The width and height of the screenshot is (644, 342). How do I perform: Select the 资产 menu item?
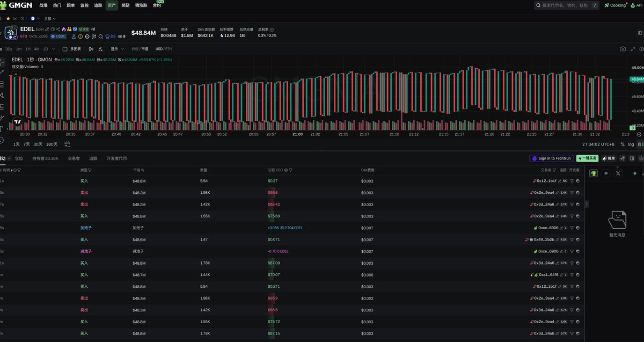click(112, 5)
